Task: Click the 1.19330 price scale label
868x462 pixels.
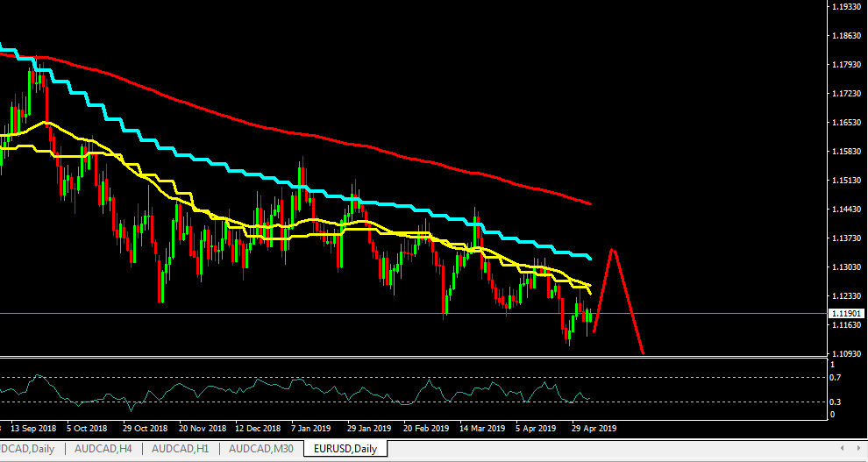Action: 846,7
